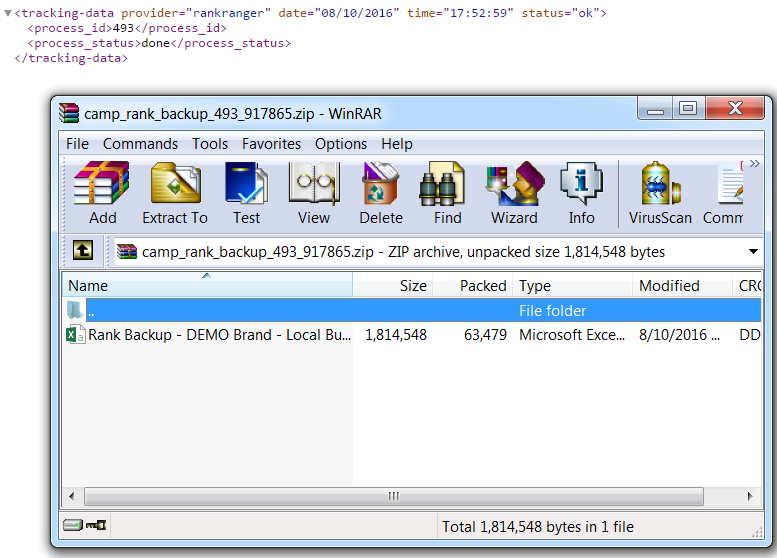Image resolution: width=777 pixels, height=558 pixels.
Task: Open the Options menu
Action: click(340, 144)
